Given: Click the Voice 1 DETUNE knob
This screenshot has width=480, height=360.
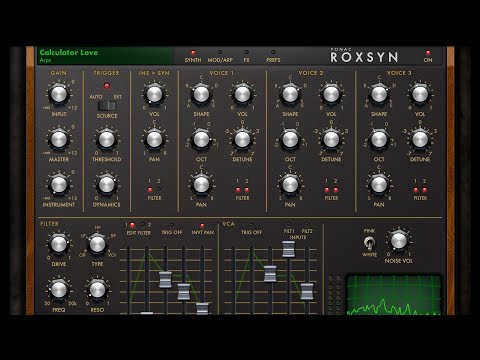Looking at the screenshot, I should (242, 140).
